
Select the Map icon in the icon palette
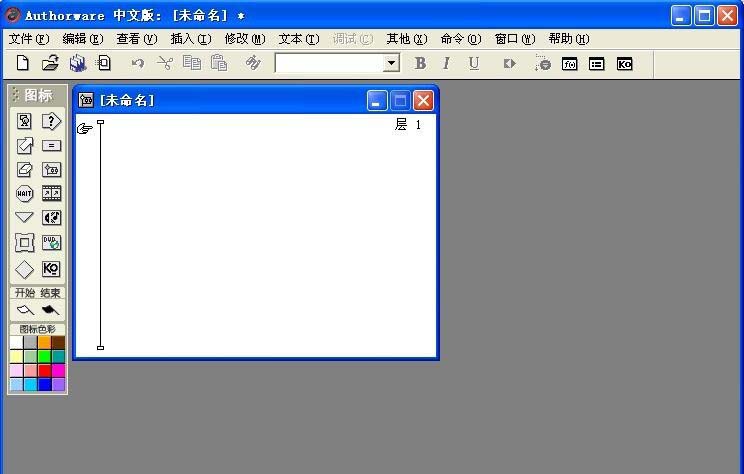(x=51, y=169)
